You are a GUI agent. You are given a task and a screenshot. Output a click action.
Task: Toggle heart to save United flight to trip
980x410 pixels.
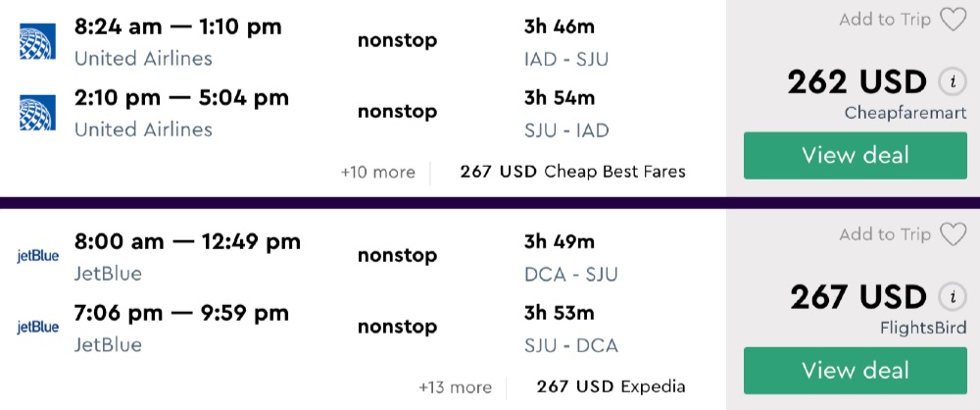(x=953, y=20)
